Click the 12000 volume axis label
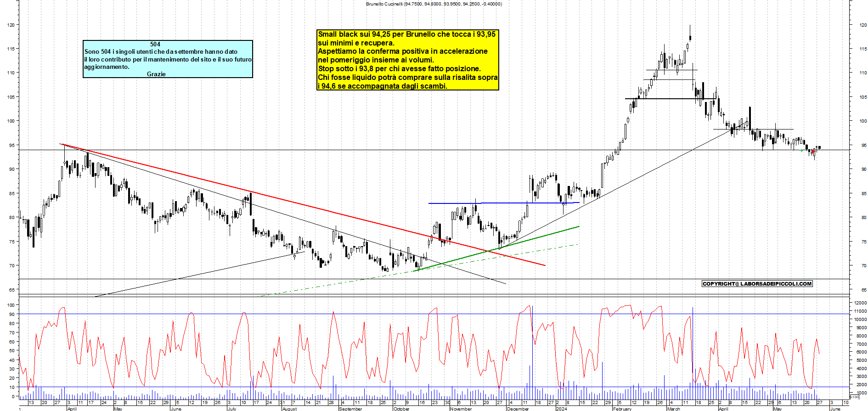 pos(860,303)
